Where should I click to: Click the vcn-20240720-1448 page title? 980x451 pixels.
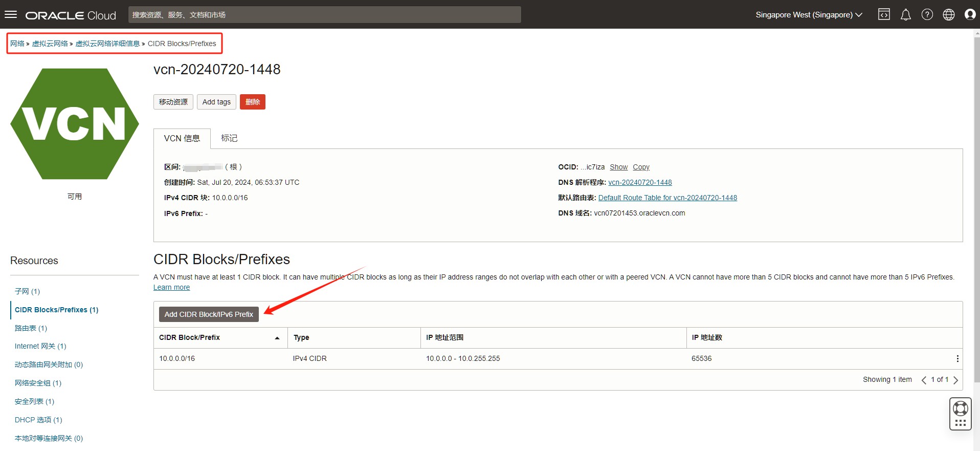tap(217, 70)
